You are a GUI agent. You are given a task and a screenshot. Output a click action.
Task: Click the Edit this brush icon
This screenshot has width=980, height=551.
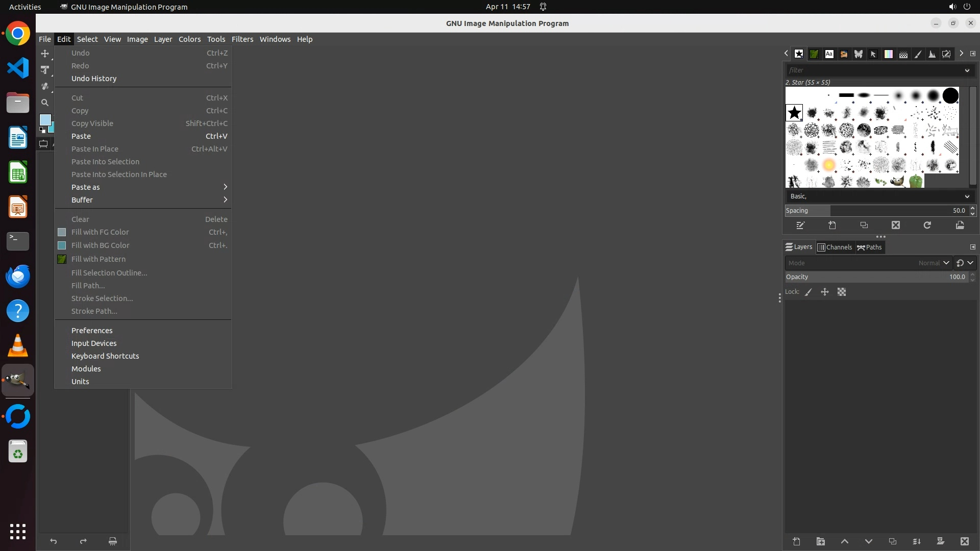(800, 225)
